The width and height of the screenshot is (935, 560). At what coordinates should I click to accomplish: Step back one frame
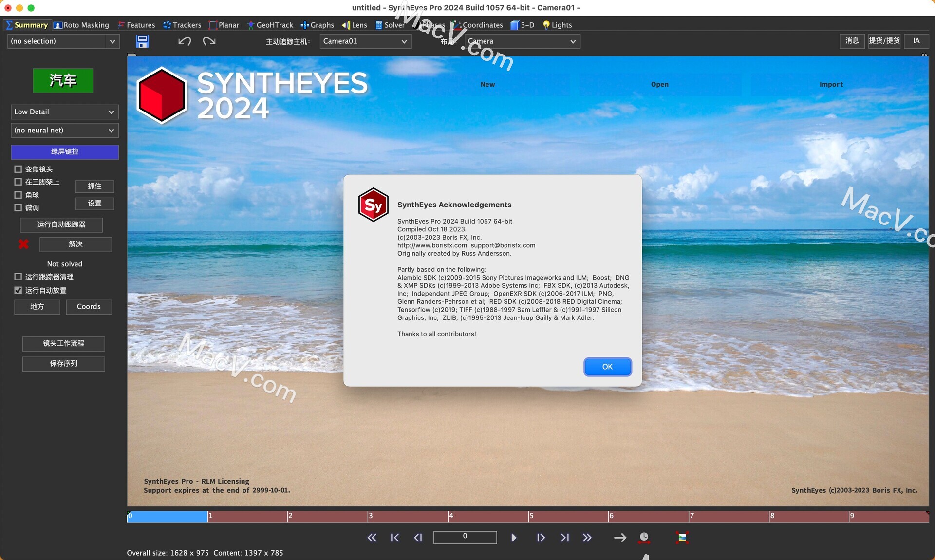418,538
